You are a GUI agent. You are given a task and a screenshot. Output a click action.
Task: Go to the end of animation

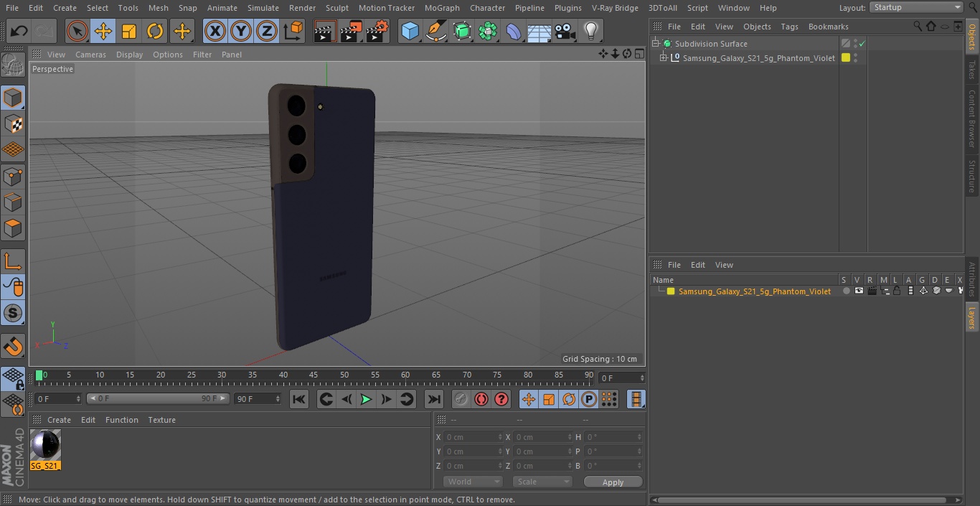click(x=434, y=399)
